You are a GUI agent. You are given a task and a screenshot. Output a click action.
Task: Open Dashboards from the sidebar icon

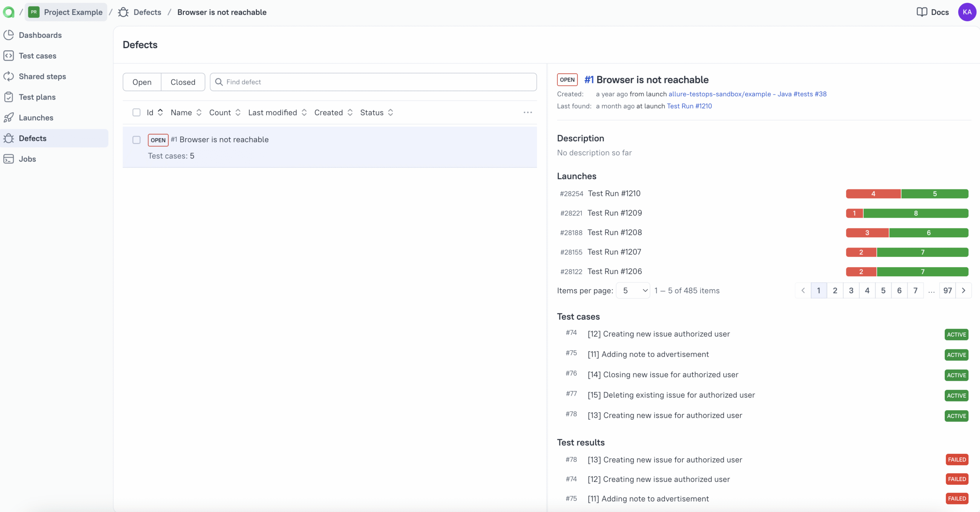tap(9, 35)
